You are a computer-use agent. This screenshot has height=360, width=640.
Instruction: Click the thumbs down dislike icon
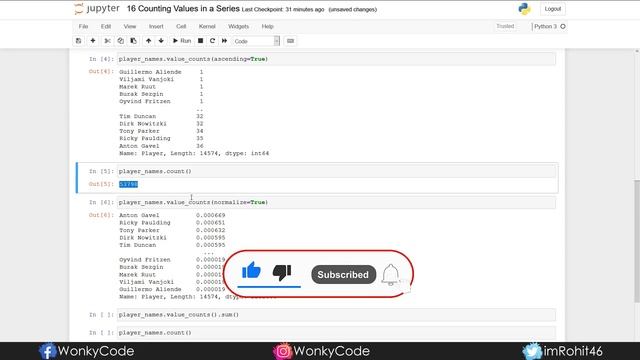pos(282,272)
